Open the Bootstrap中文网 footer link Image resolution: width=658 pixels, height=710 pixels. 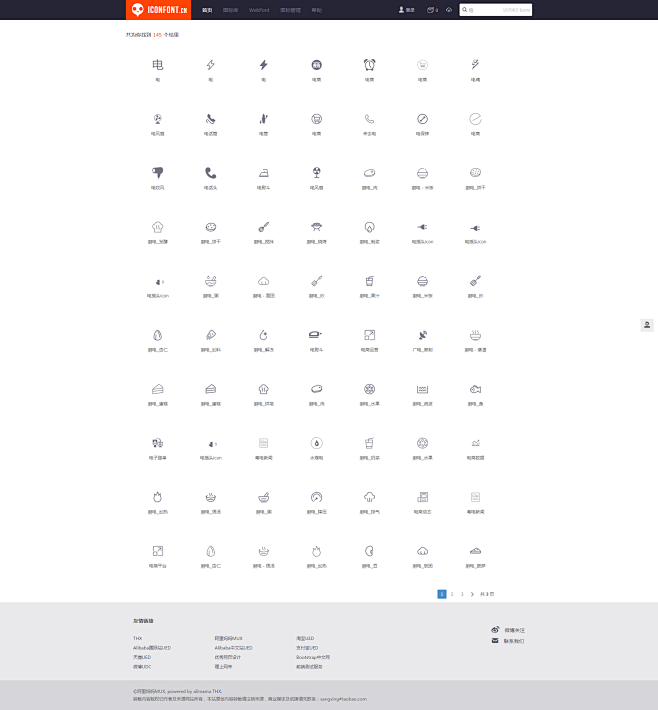(313, 657)
